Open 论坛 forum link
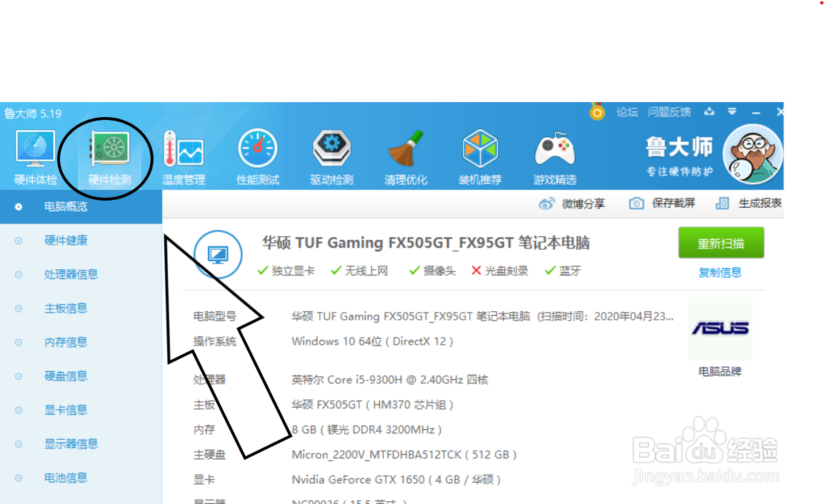824x504 pixels. pyautogui.click(x=627, y=112)
